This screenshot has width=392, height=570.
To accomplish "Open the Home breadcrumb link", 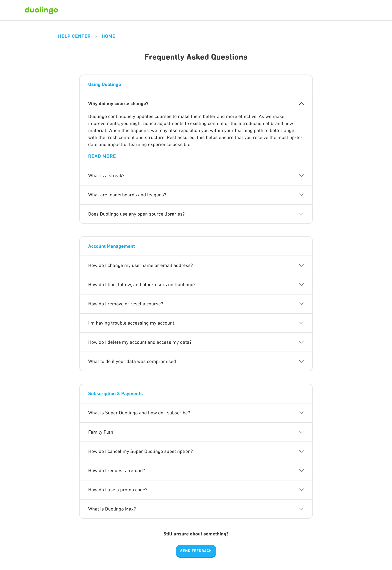I will click(108, 36).
